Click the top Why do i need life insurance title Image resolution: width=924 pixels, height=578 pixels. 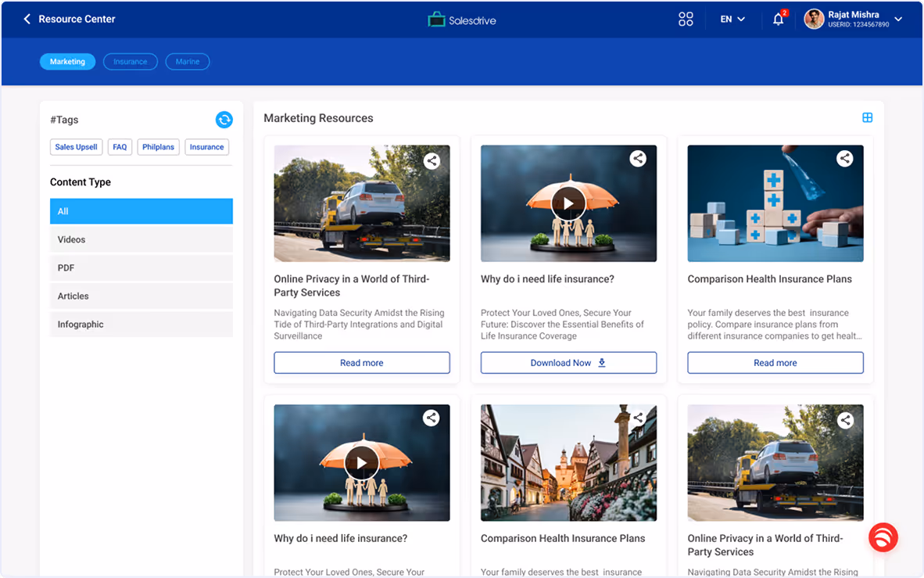[x=547, y=279]
